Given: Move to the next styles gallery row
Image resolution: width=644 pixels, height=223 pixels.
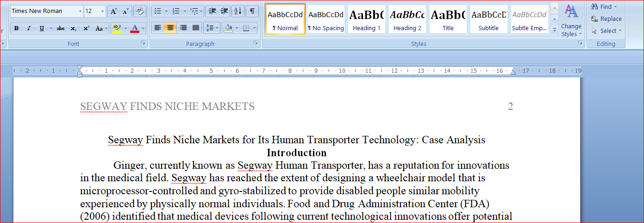Looking at the screenshot, I should coord(555,19).
